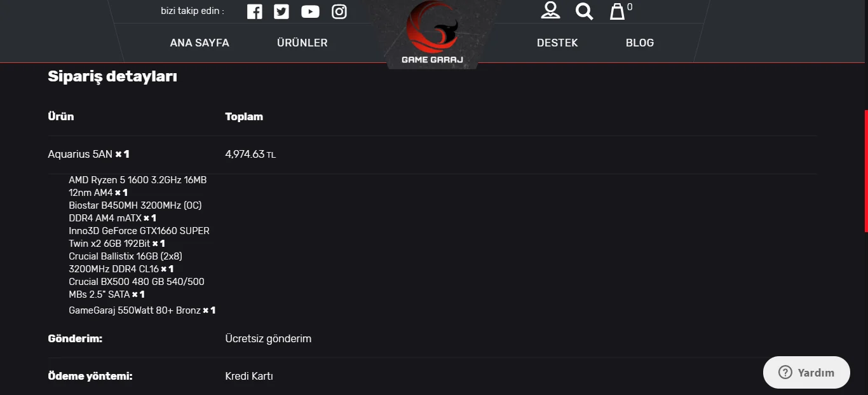The width and height of the screenshot is (868, 395).
Task: Click the Sipariş detayları heading
Action: (x=112, y=77)
